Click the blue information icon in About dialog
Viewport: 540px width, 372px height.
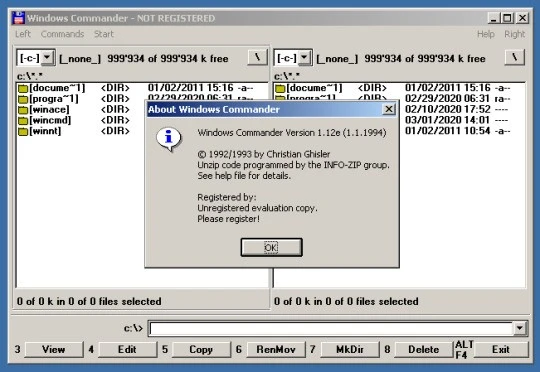pyautogui.click(x=169, y=139)
